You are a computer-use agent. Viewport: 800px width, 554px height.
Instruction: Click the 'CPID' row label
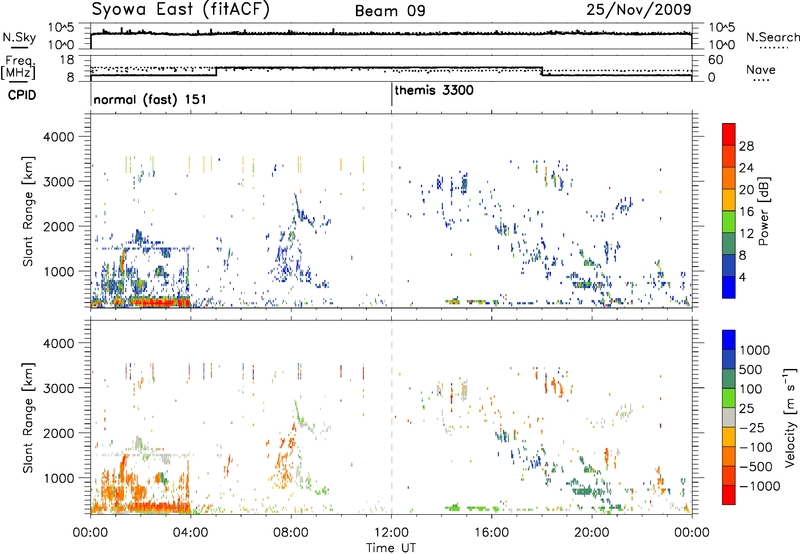point(22,95)
